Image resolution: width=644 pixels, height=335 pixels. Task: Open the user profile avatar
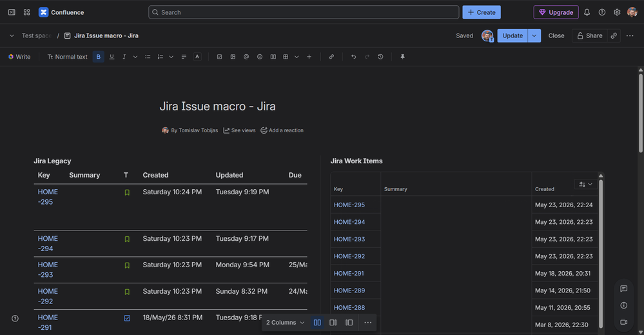(x=632, y=12)
